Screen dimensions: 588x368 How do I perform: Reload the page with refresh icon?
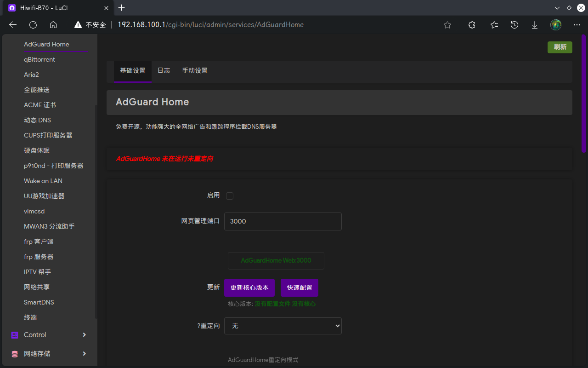(33, 25)
